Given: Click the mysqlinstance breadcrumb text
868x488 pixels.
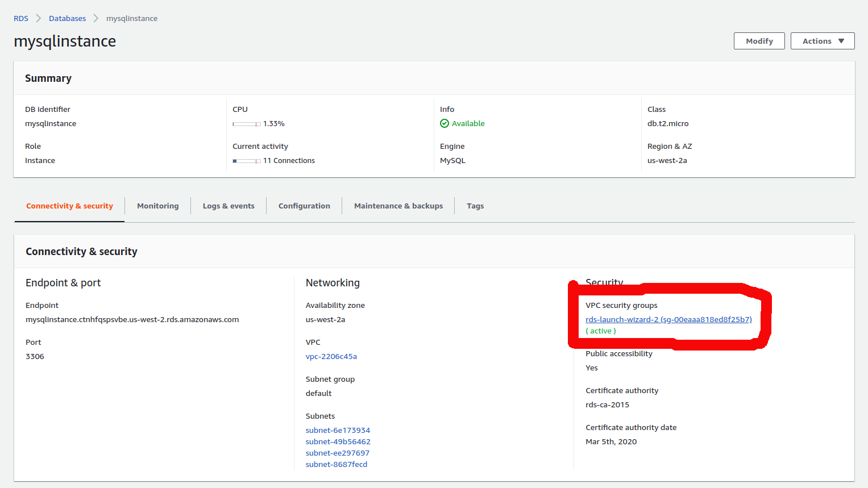Looking at the screenshot, I should (x=132, y=18).
